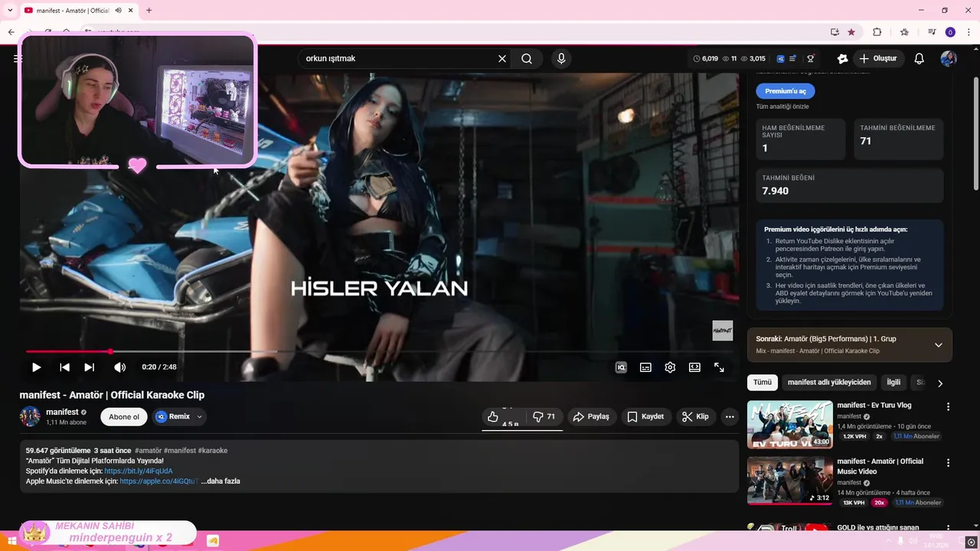Open player settings gear icon
The height and width of the screenshot is (551, 980).
click(x=670, y=367)
